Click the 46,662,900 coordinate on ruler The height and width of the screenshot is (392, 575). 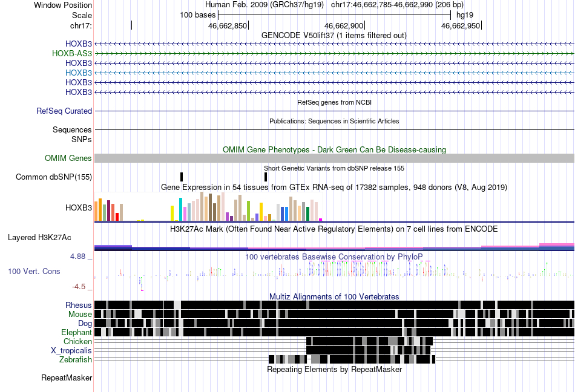tap(344, 25)
